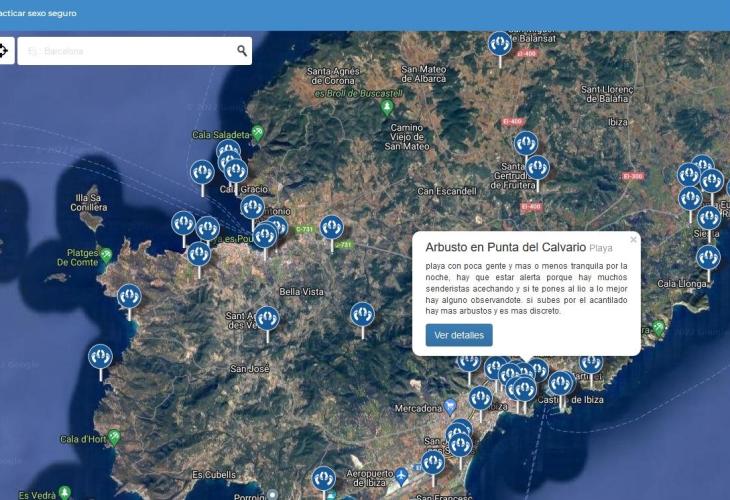
Task: Open details with 'Ver detalles' button
Action: 459,335
